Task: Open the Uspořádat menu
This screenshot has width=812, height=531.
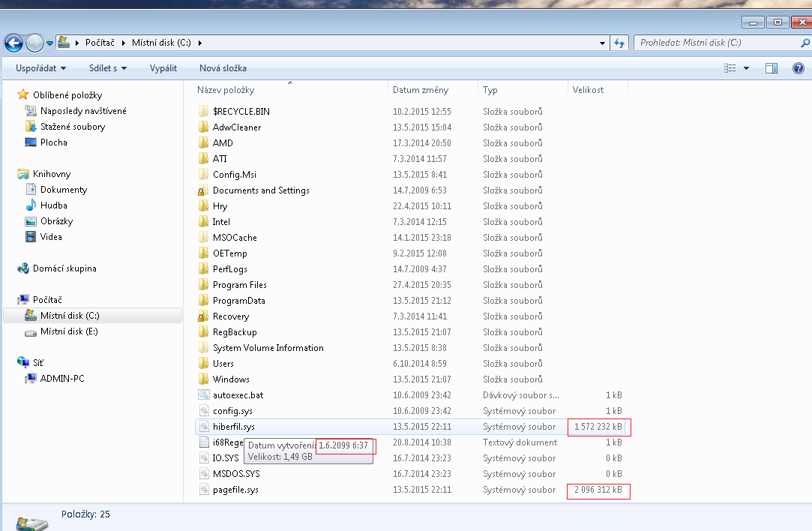Action: coord(41,68)
